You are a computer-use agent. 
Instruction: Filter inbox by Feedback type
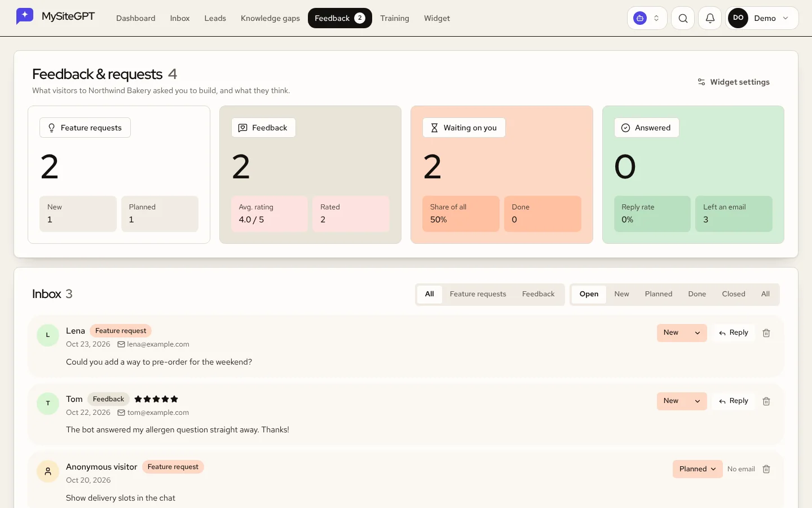coord(539,294)
